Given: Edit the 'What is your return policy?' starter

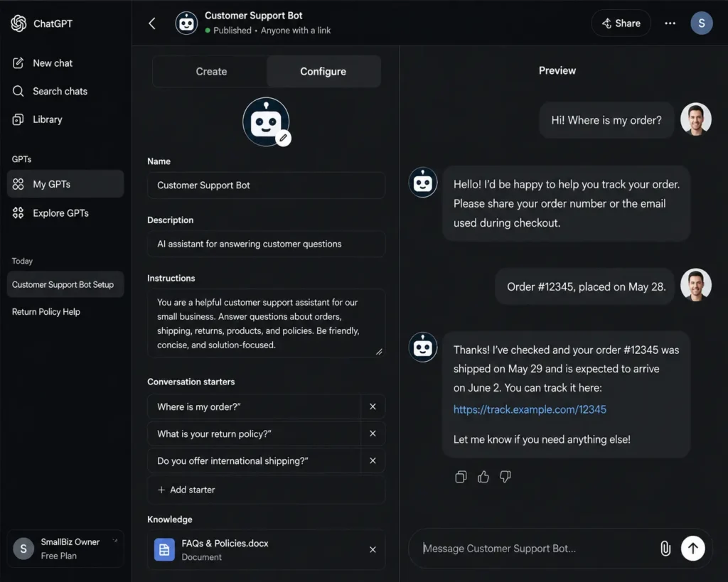Looking at the screenshot, I should click(254, 433).
